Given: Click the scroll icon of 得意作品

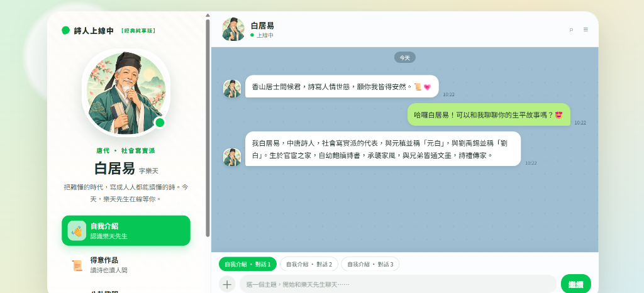Looking at the screenshot, I should [77, 265].
